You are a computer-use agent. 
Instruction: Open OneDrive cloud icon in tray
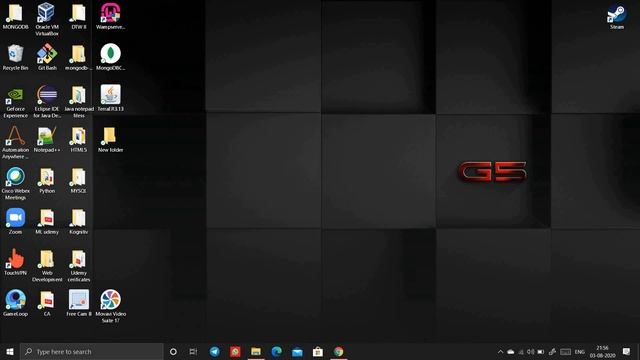point(511,351)
